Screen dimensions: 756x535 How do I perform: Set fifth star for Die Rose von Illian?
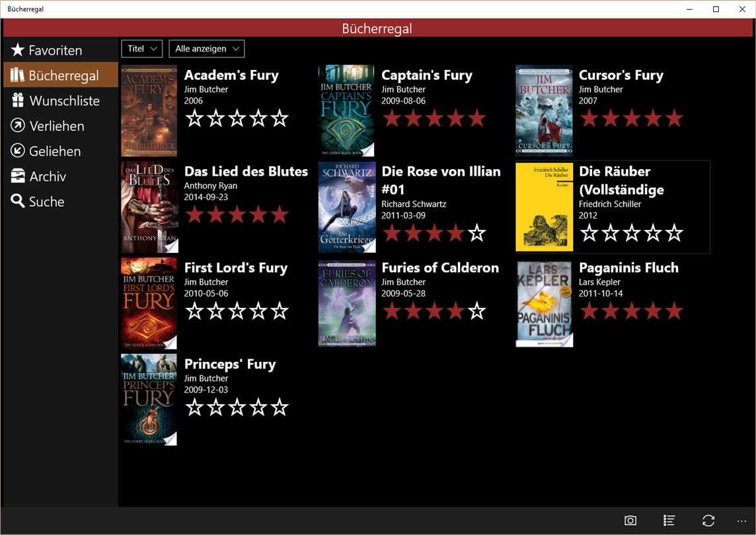[477, 233]
